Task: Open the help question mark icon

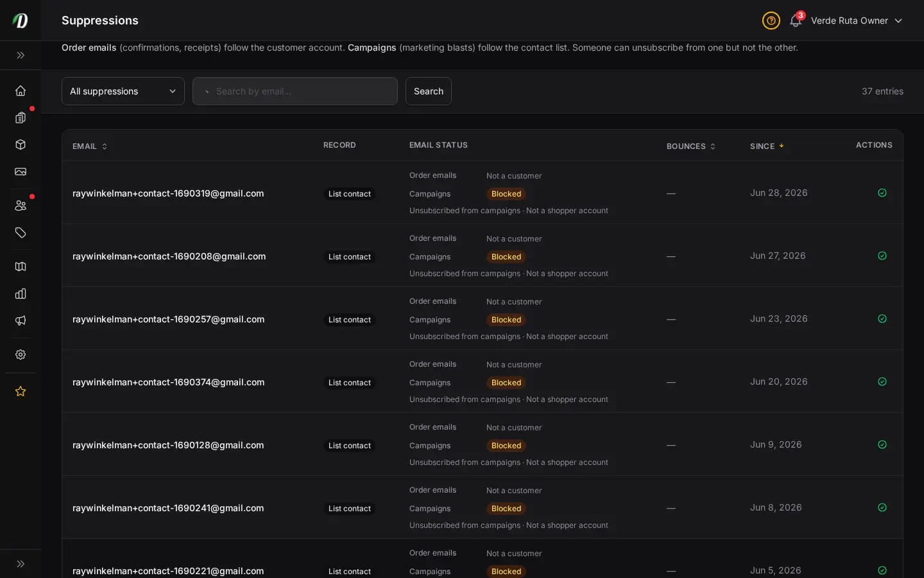Action: pyautogui.click(x=771, y=21)
